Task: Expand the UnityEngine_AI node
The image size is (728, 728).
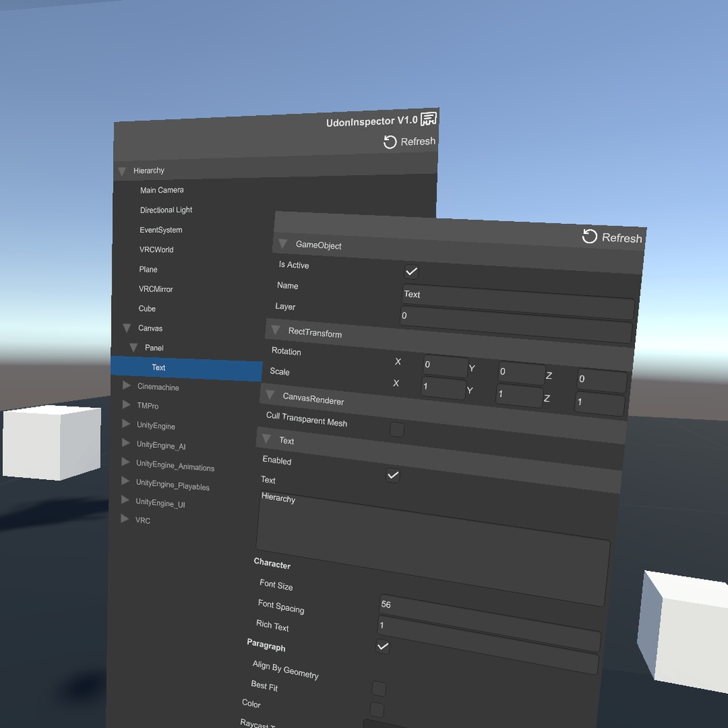Action: pyautogui.click(x=126, y=442)
